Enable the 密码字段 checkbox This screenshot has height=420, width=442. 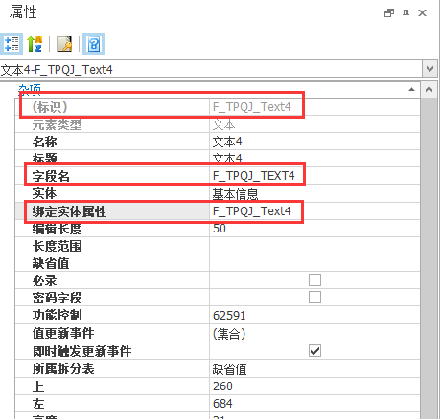(315, 297)
